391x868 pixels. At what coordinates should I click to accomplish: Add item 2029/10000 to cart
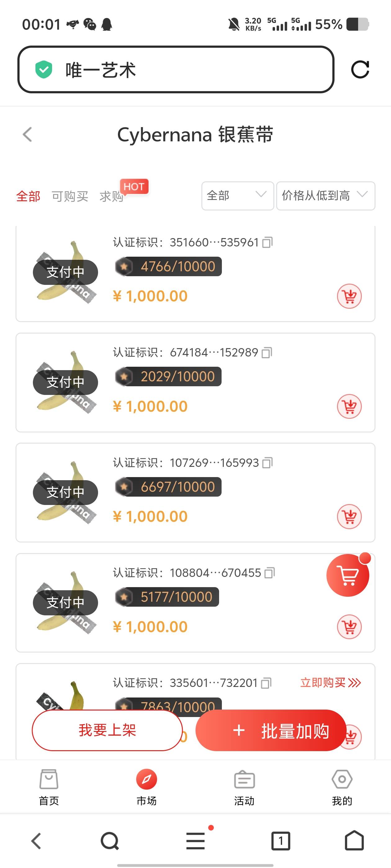click(x=349, y=406)
